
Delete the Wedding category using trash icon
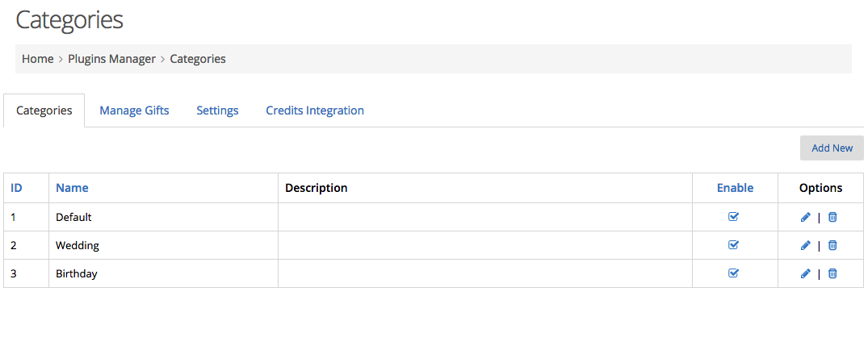tap(832, 245)
